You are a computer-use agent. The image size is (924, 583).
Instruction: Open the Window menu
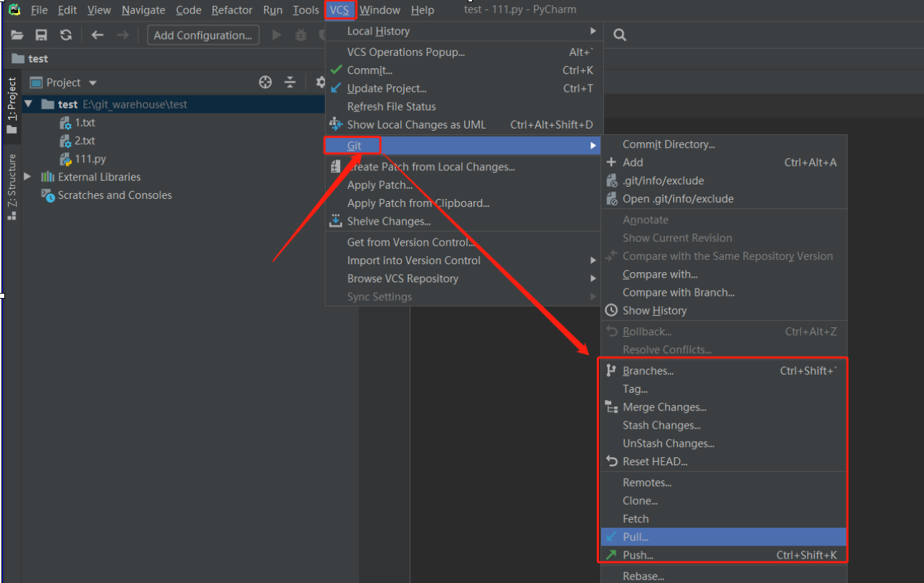pos(380,10)
